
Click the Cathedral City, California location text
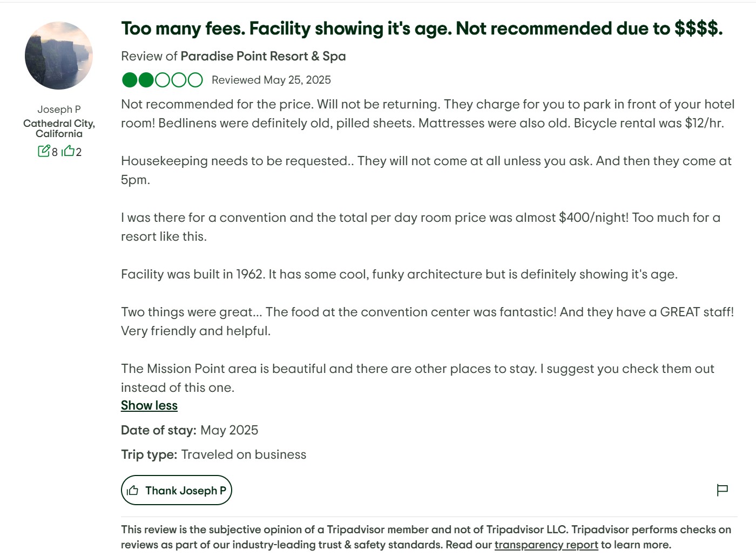tap(59, 128)
